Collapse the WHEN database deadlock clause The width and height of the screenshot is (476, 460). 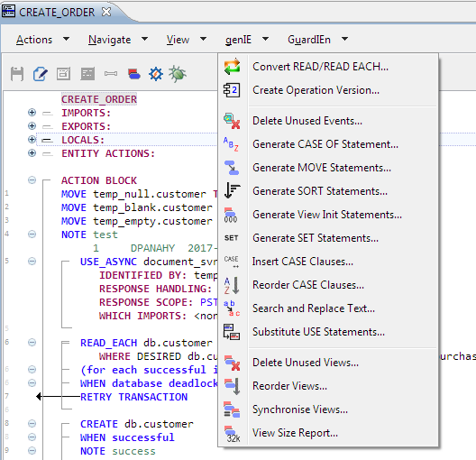[32, 382]
